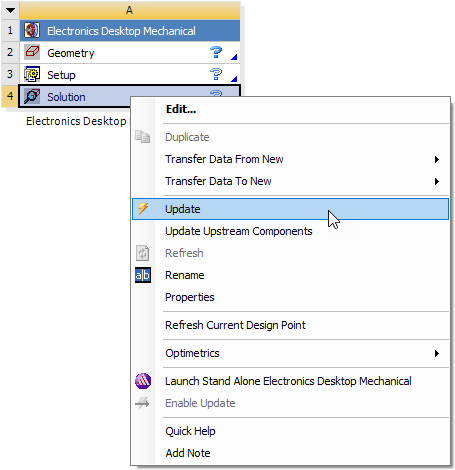Viewport: 455px width, 470px height.
Task: Choose Edit... from the context menu
Action: pos(181,109)
